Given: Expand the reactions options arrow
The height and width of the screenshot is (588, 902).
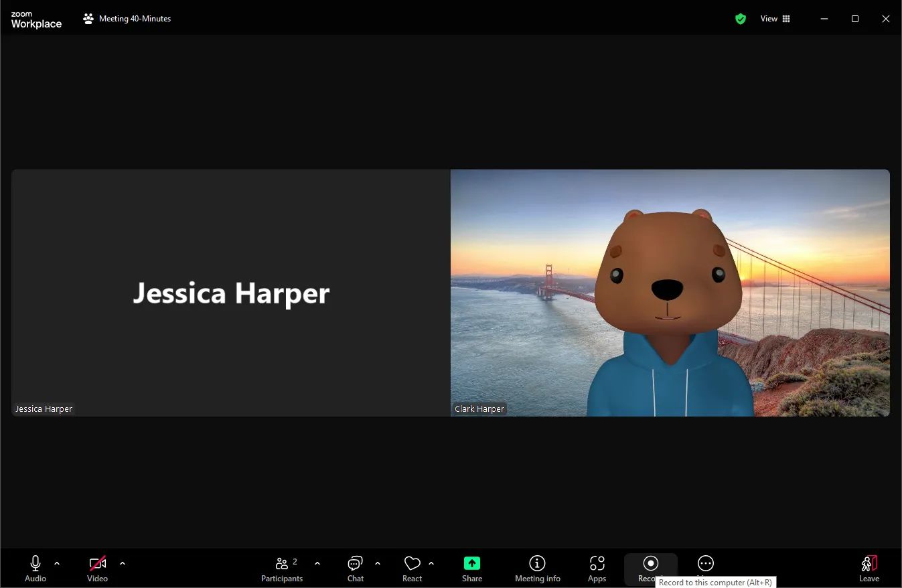Looking at the screenshot, I should pyautogui.click(x=431, y=563).
